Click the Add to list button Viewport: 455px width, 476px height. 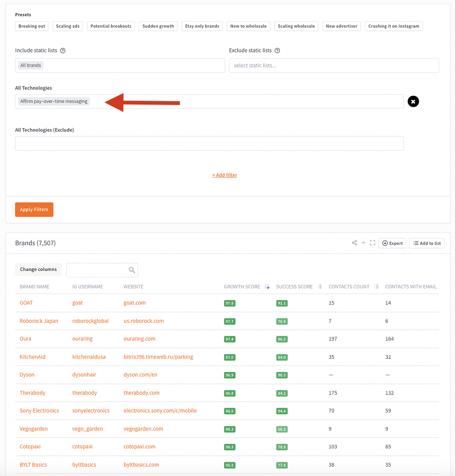pos(427,243)
